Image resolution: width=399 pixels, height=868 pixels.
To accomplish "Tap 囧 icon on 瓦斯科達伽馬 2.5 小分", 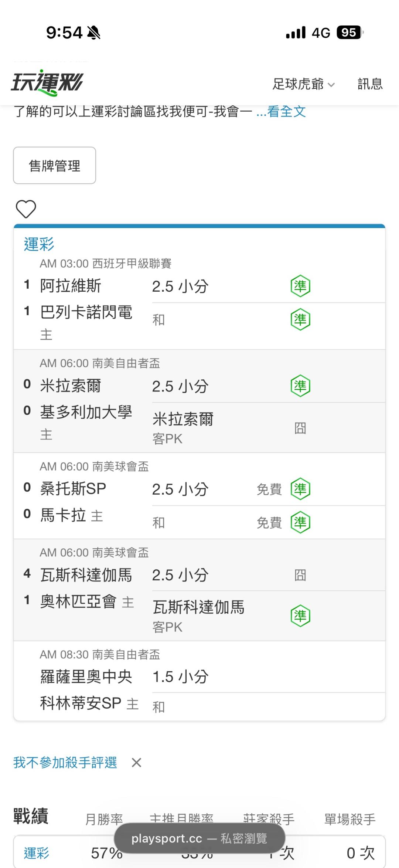I will pyautogui.click(x=300, y=575).
